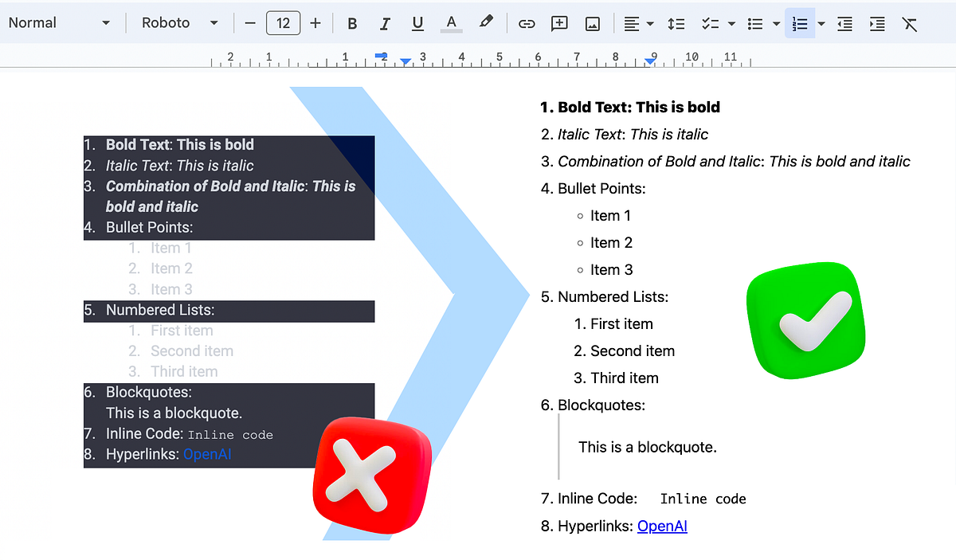Add a comment with the comment icon
Viewport: 956px width, 560px height.
coord(559,23)
